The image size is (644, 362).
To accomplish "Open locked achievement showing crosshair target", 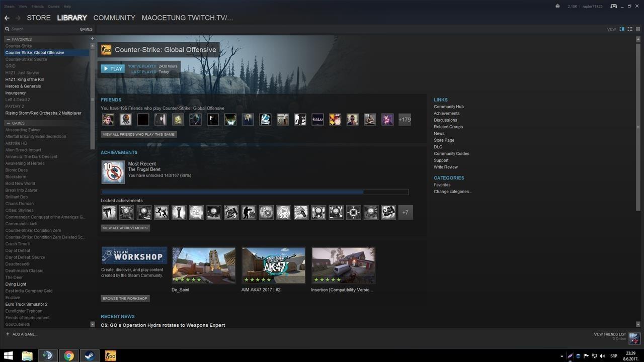I will coord(353,213).
